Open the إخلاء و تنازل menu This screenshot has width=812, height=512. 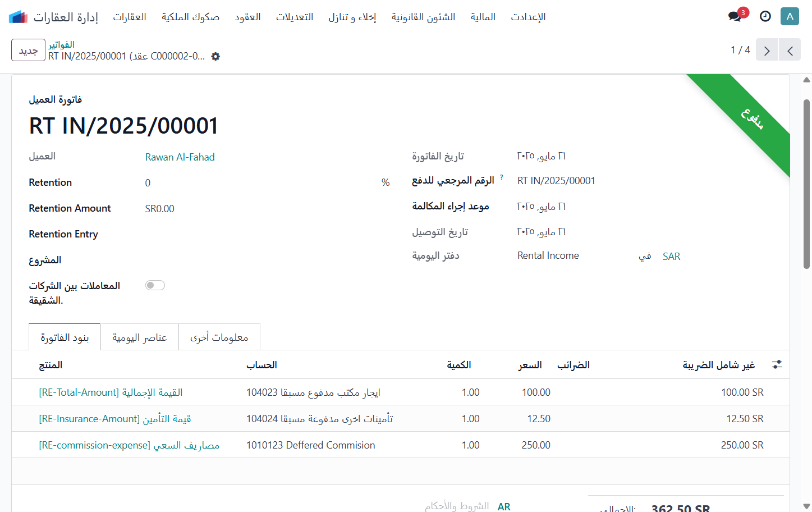click(x=352, y=17)
